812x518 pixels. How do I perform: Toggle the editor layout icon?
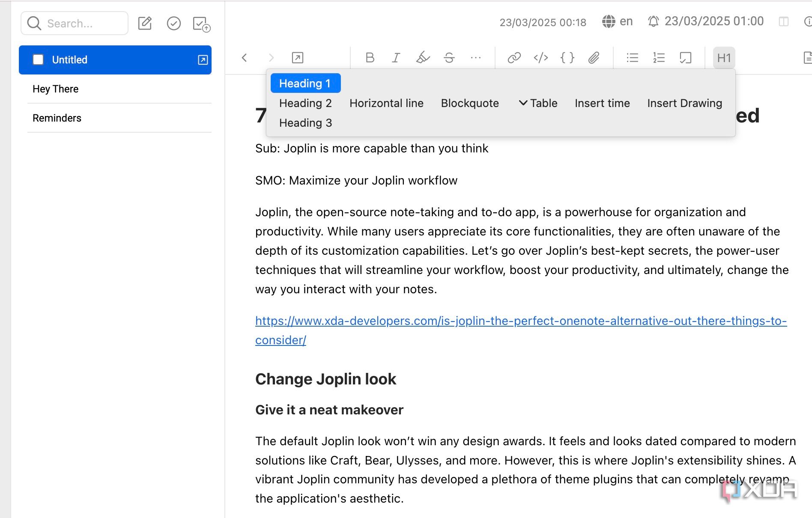click(x=783, y=21)
